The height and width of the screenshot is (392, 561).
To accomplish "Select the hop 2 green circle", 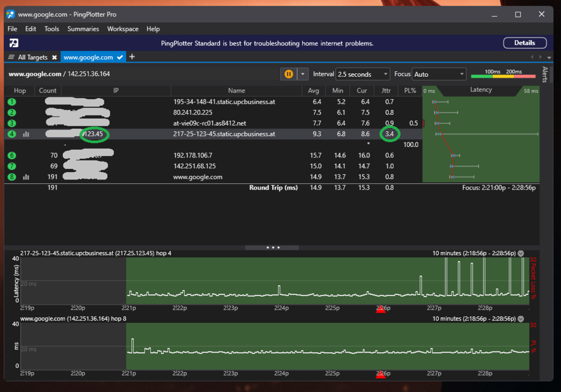I will coord(12,113).
